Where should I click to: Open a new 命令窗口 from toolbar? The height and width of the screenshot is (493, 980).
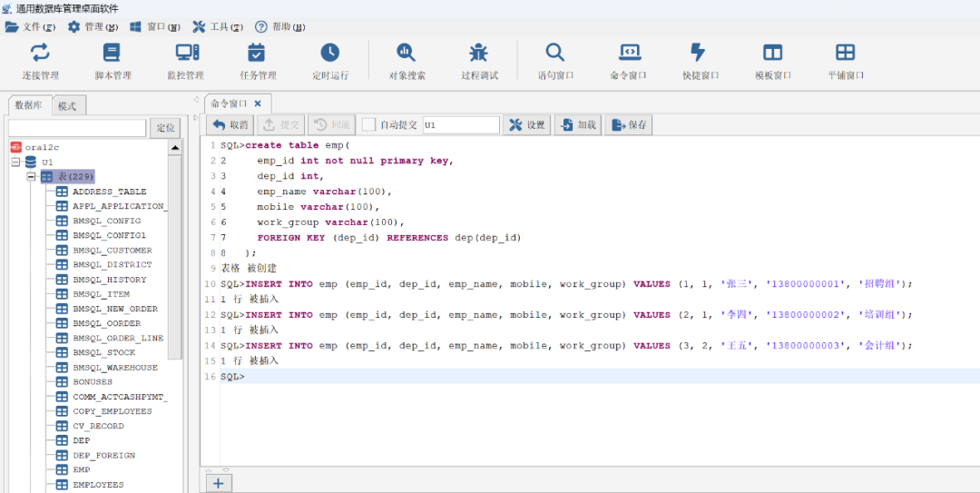(628, 62)
